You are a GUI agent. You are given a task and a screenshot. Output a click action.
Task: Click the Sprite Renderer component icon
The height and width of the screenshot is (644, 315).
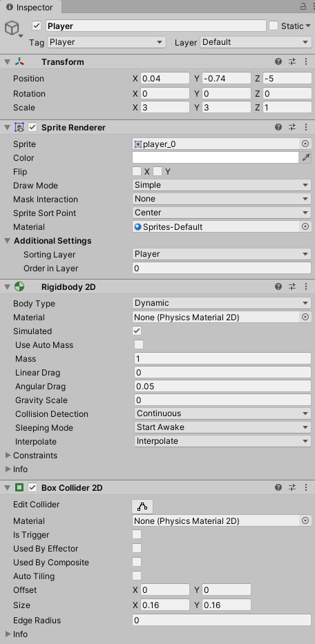click(19, 127)
